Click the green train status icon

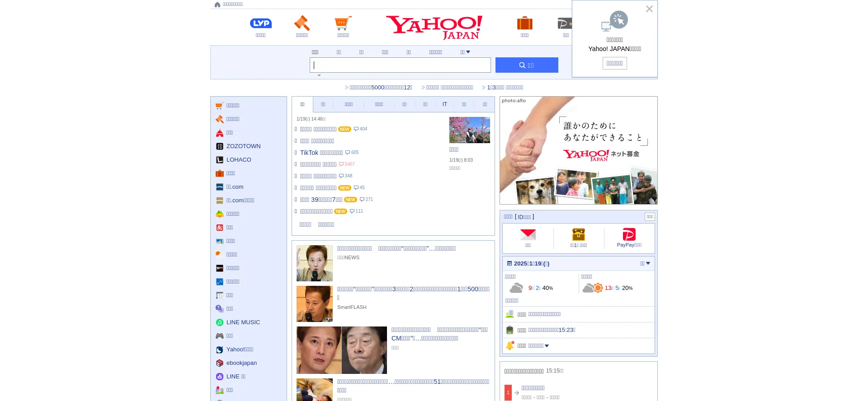pyautogui.click(x=510, y=330)
